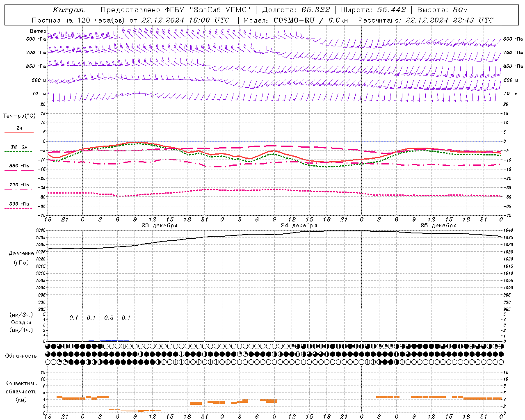Click the left-axis 1040 pressure value
525x420 pixels.
coord(41,231)
